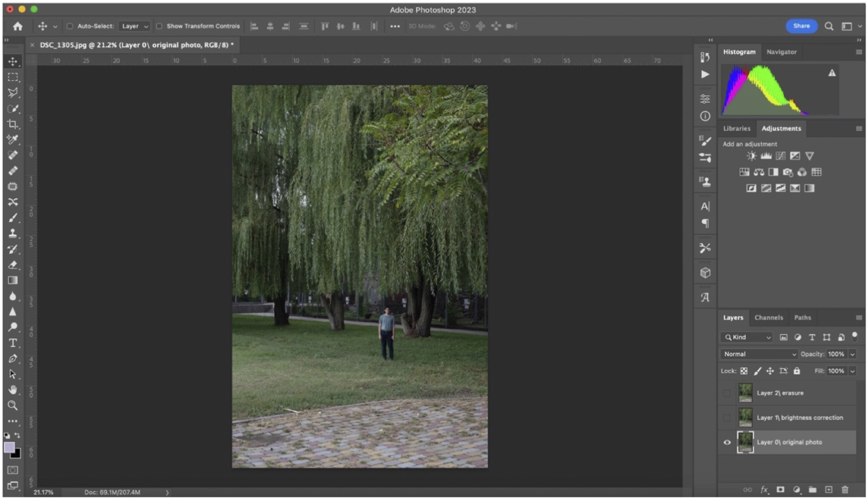
Task: Click the blue Share button
Action: pyautogui.click(x=801, y=26)
